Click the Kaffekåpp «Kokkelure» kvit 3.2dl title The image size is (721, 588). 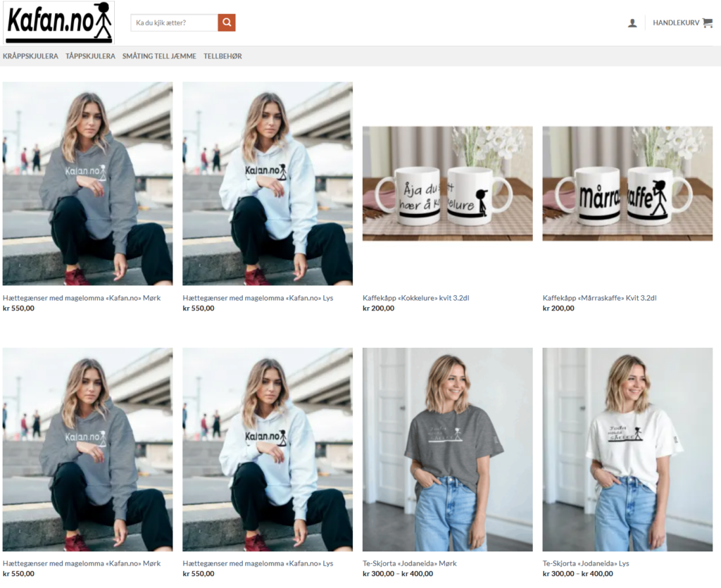coord(415,298)
